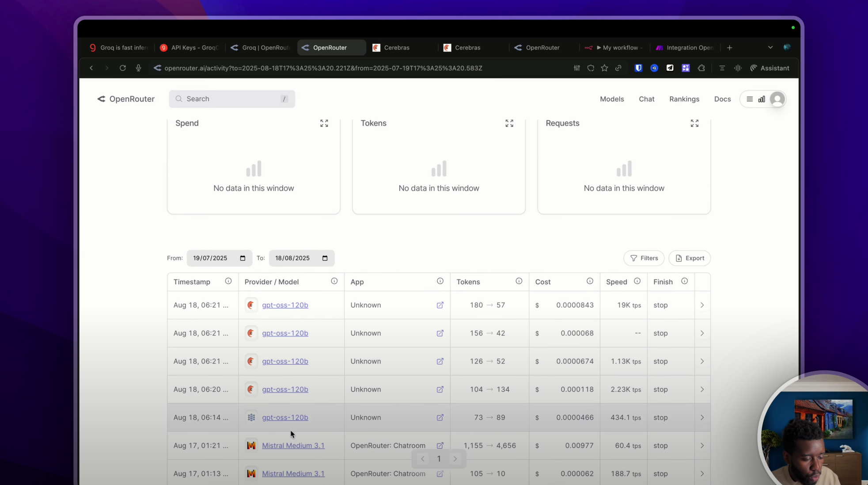Open the user avatar menu
The image size is (868, 485).
click(x=777, y=99)
